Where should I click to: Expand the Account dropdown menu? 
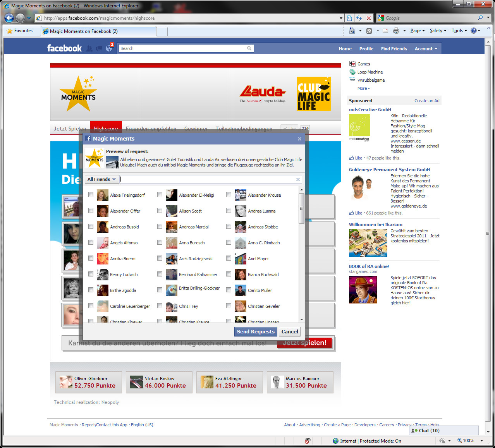coord(426,49)
